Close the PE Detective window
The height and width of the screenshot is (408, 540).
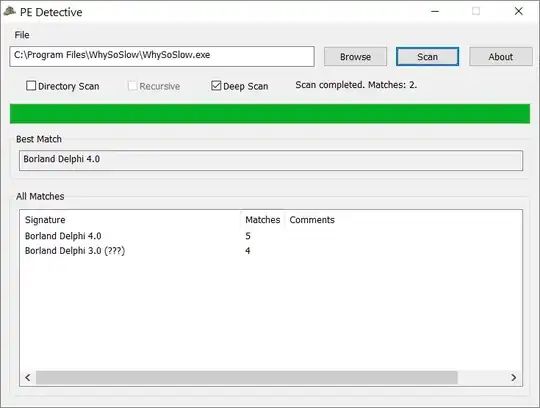(519, 11)
